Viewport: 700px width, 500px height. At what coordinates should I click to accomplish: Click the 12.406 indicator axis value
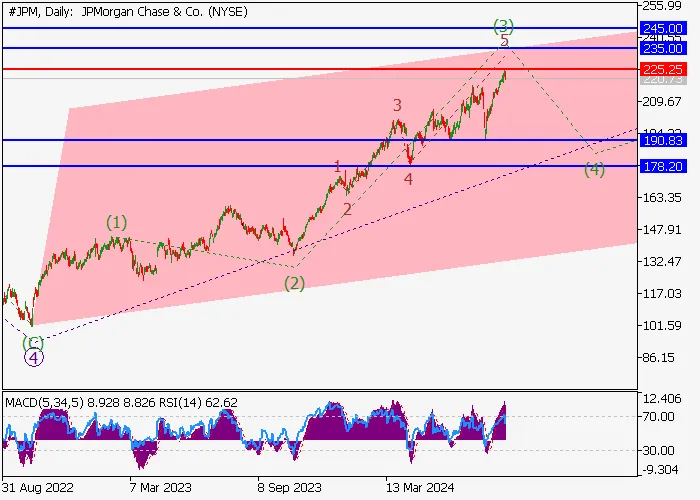coord(662,398)
